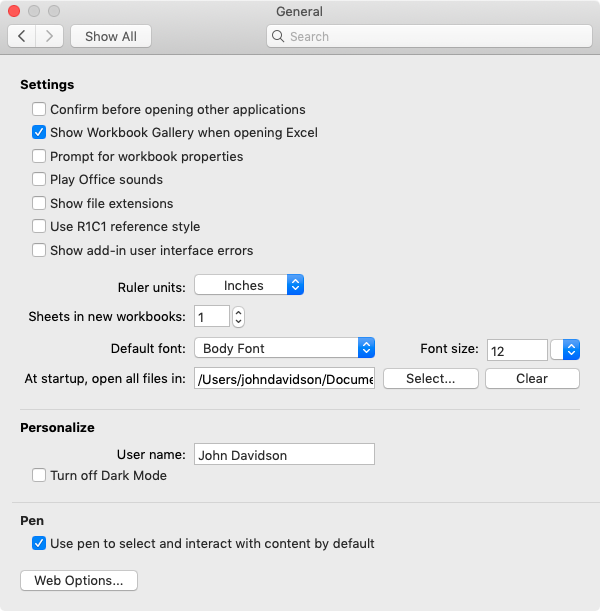Enable Use R1C1 reference style
This screenshot has width=600, height=611.
point(39,226)
